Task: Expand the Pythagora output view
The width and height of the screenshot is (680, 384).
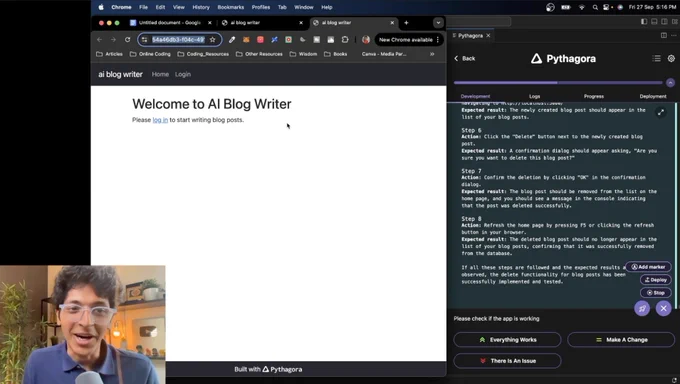Action: [660, 112]
